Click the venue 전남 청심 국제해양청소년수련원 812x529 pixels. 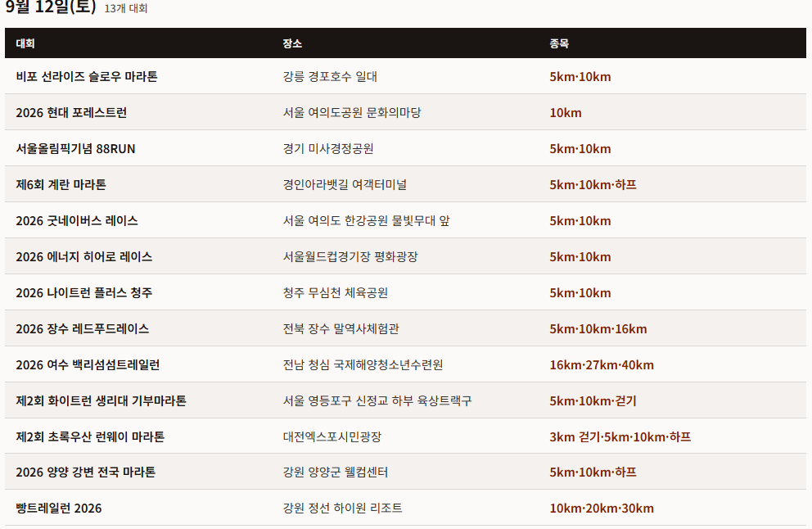coord(363,364)
